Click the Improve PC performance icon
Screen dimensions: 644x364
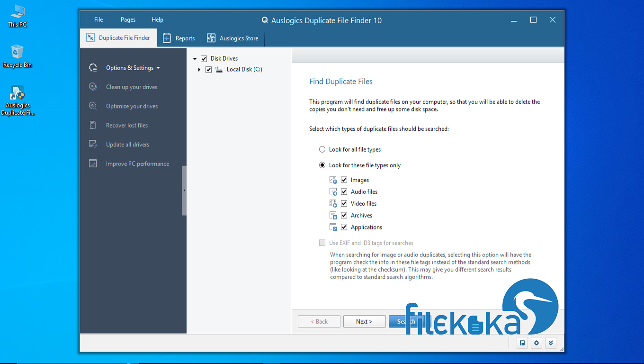tap(93, 164)
